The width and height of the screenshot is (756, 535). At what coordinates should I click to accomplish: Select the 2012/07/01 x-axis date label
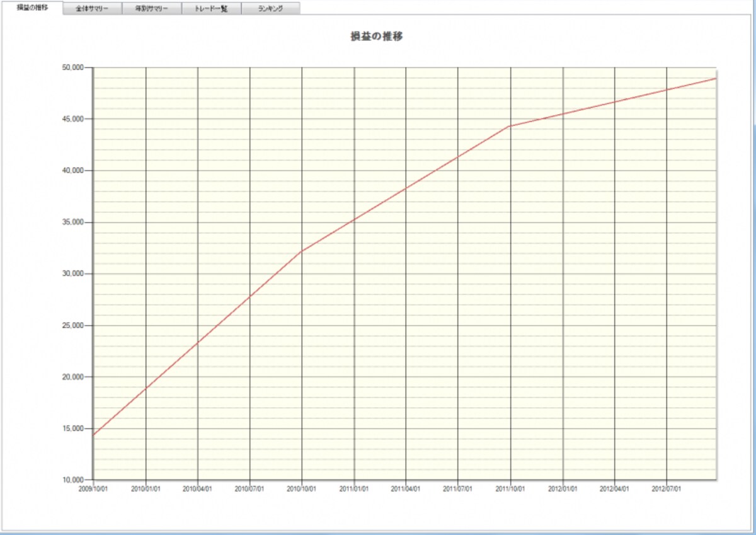coord(666,489)
